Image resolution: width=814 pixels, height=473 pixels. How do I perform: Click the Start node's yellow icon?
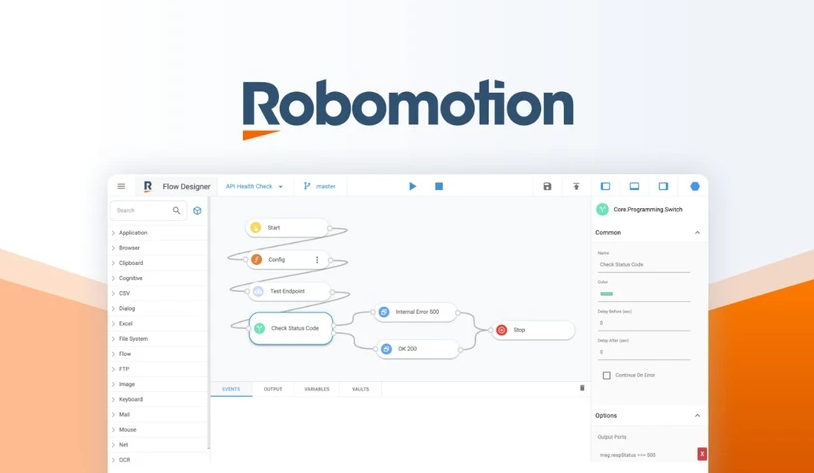[x=255, y=227]
